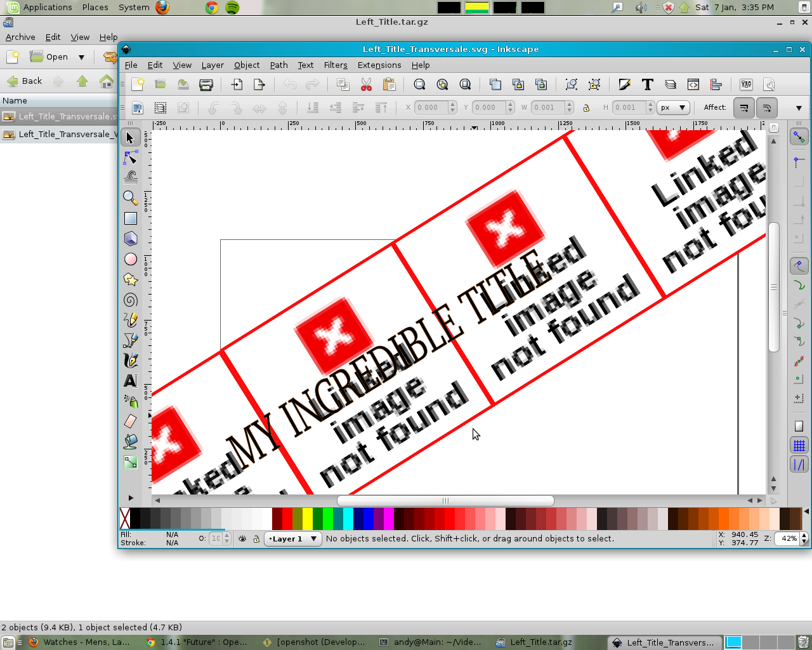Click the X coordinate input field
This screenshot has width=812, height=650.
pyautogui.click(x=431, y=108)
